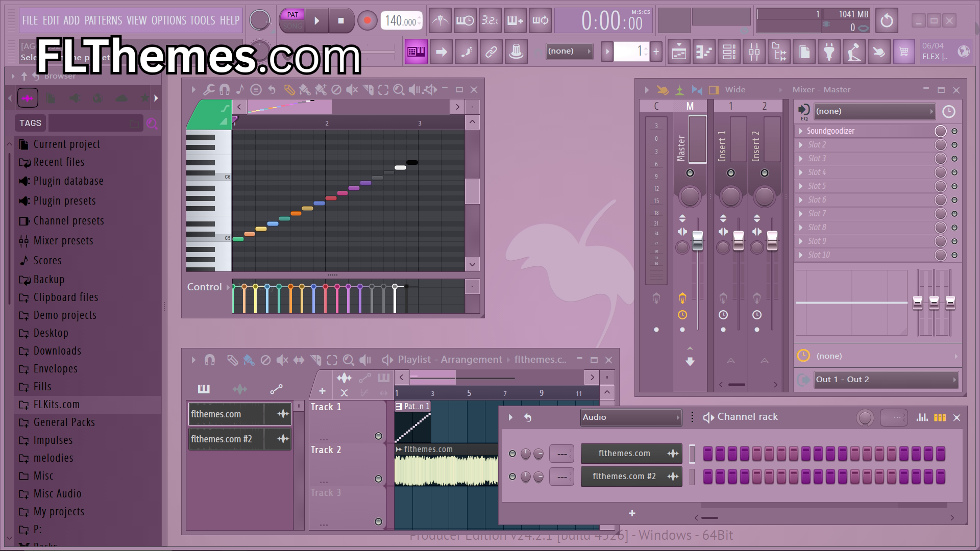The image size is (980, 551).
Task: Select the mute tool in piano roll
Action: pos(352,90)
